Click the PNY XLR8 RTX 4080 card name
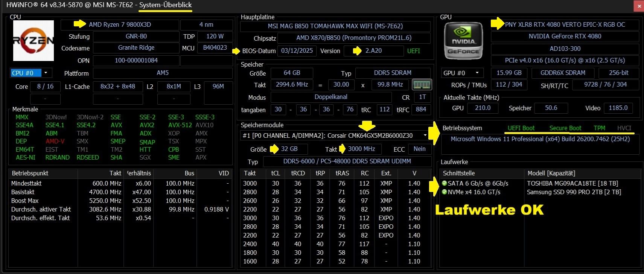 [565, 25]
